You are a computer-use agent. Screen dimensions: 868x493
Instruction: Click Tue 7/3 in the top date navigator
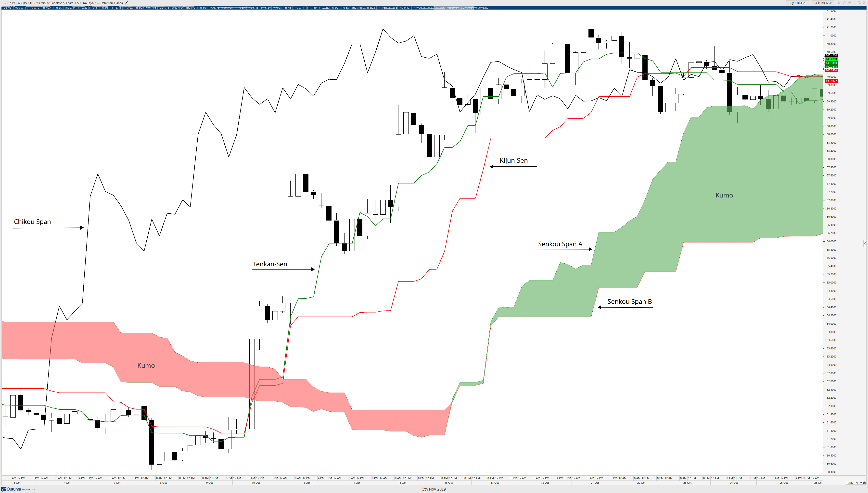pyautogui.click(x=7, y=7)
